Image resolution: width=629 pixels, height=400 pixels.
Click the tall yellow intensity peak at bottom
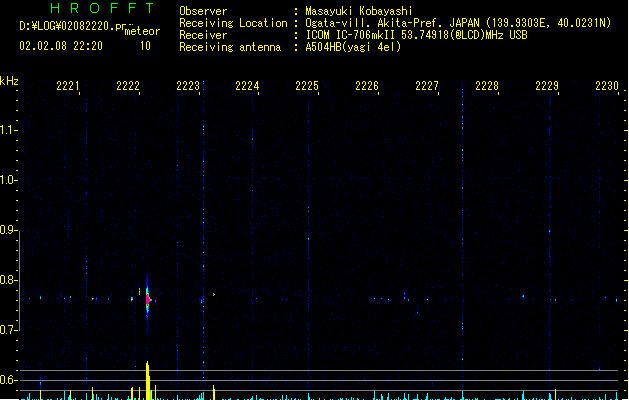[x=148, y=380]
